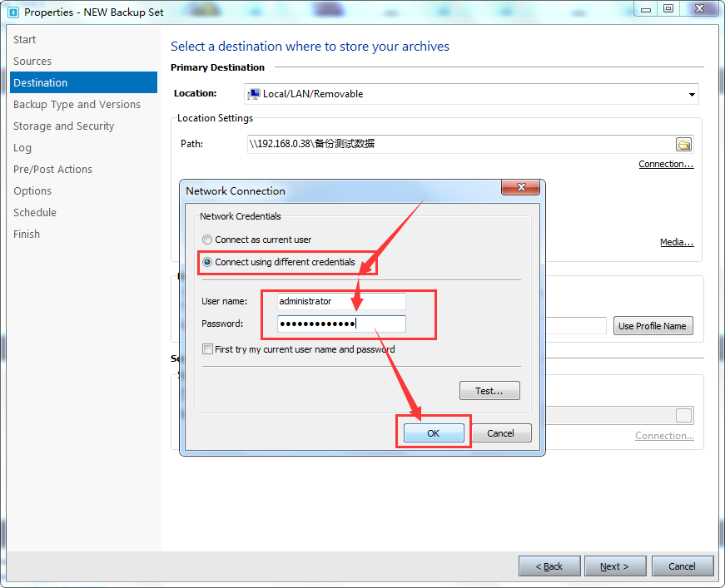725x588 pixels.
Task: Select Connect as current user radio button
Action: (x=207, y=240)
